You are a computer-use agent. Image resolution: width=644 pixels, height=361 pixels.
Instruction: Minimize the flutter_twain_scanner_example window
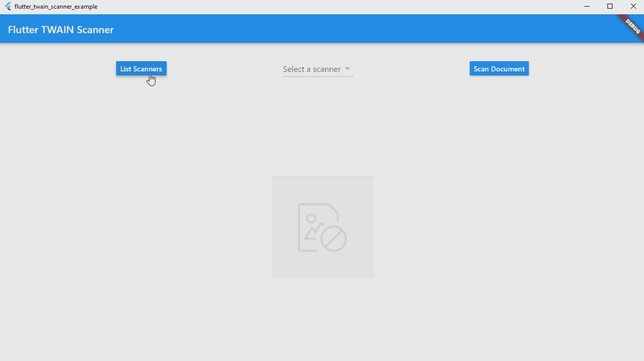tap(587, 6)
